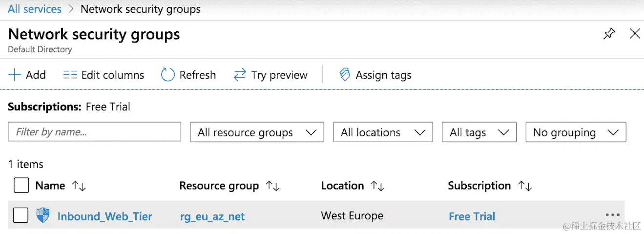Image resolution: width=644 pixels, height=234 pixels.
Task: Open the No grouping dropdown
Action: point(576,132)
